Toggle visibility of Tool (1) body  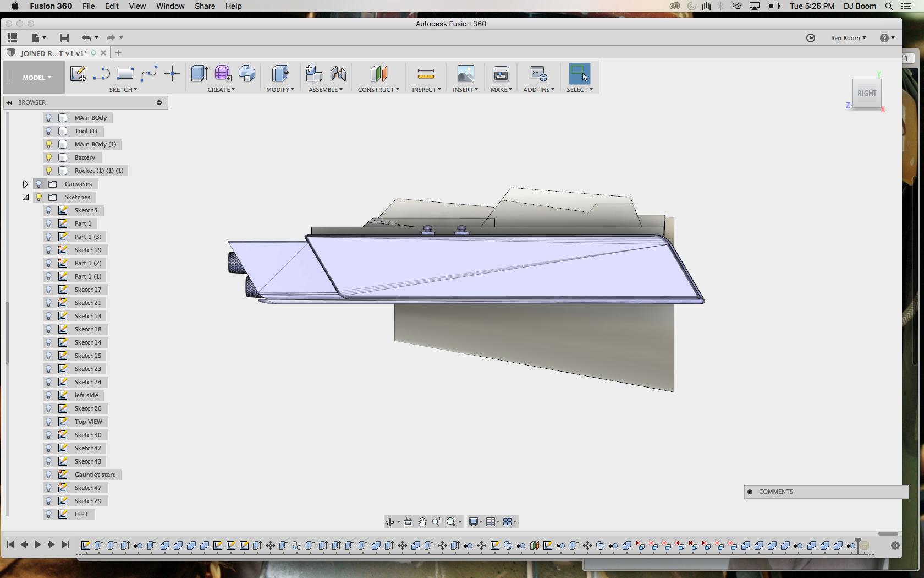click(48, 131)
